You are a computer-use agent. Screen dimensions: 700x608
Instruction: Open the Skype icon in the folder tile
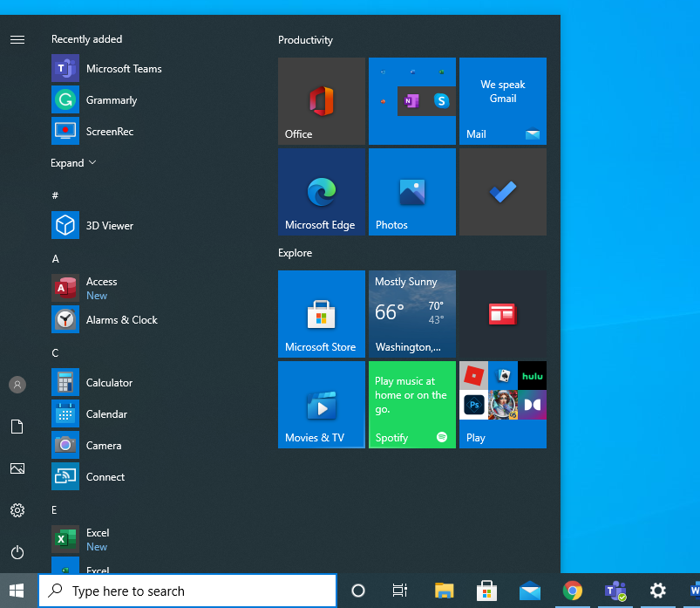pos(441,101)
